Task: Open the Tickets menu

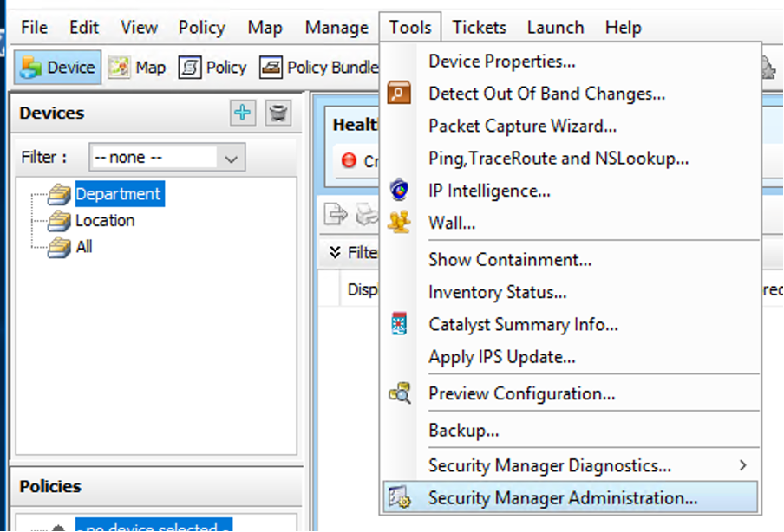Action: click(479, 28)
